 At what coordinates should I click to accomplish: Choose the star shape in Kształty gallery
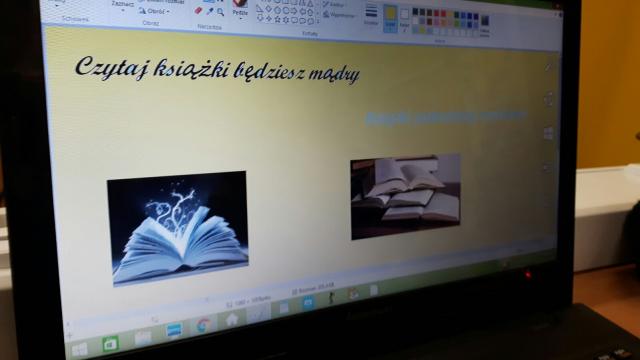tap(278, 19)
